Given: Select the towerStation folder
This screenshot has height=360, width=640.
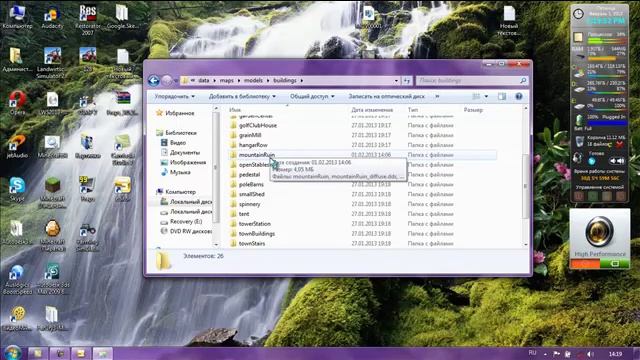Looking at the screenshot, I should coord(255,224).
